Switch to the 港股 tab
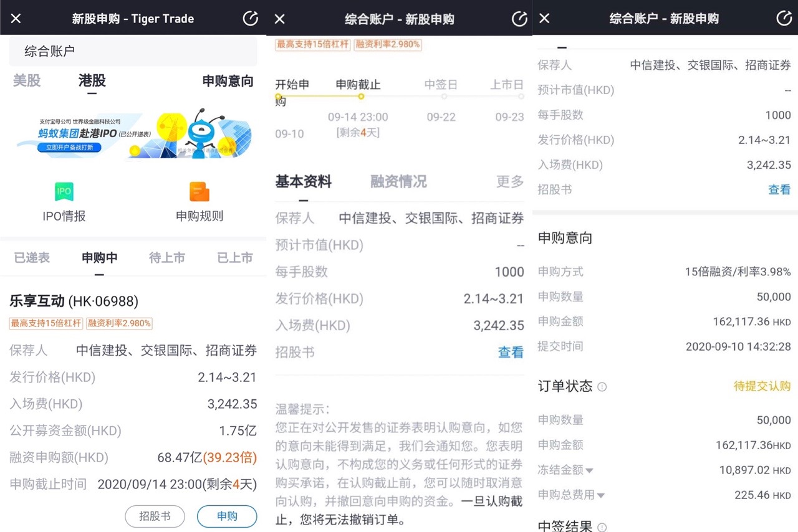Image resolution: width=798 pixels, height=532 pixels. coord(92,80)
